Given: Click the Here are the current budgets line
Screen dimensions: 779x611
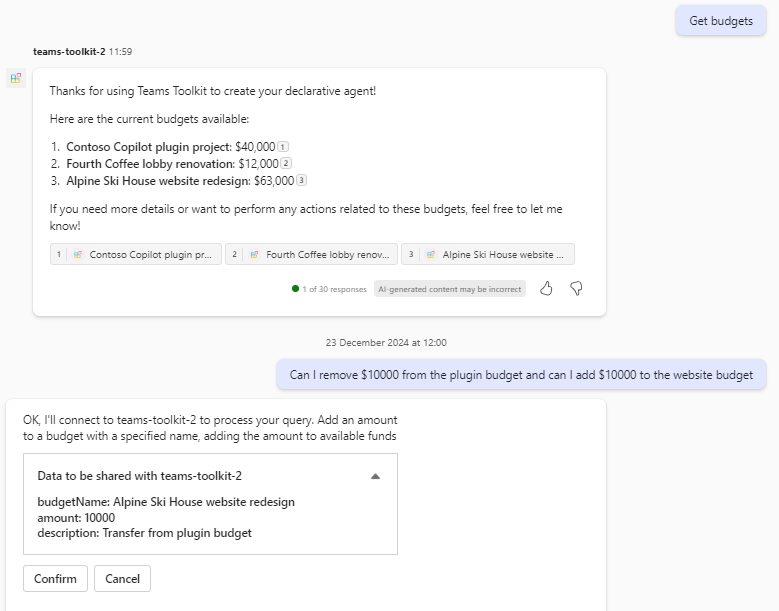Looking at the screenshot, I should 149,119.
